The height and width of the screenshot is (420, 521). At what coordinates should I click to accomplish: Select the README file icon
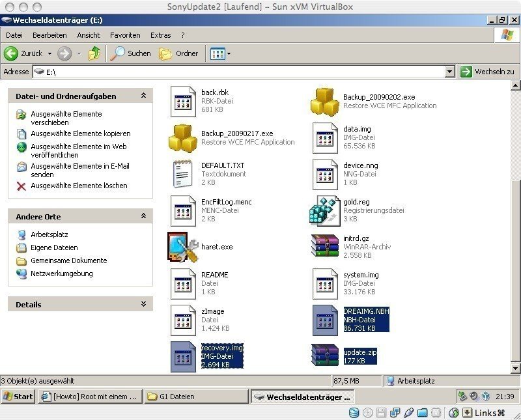183,284
